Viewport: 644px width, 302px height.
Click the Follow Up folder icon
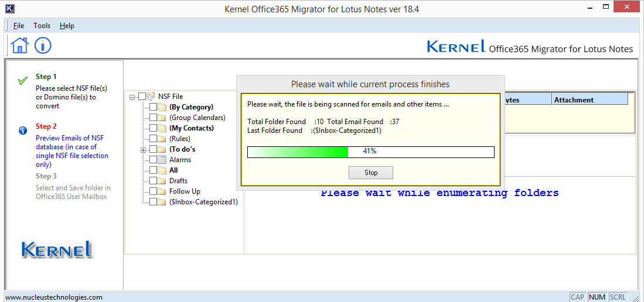click(162, 191)
